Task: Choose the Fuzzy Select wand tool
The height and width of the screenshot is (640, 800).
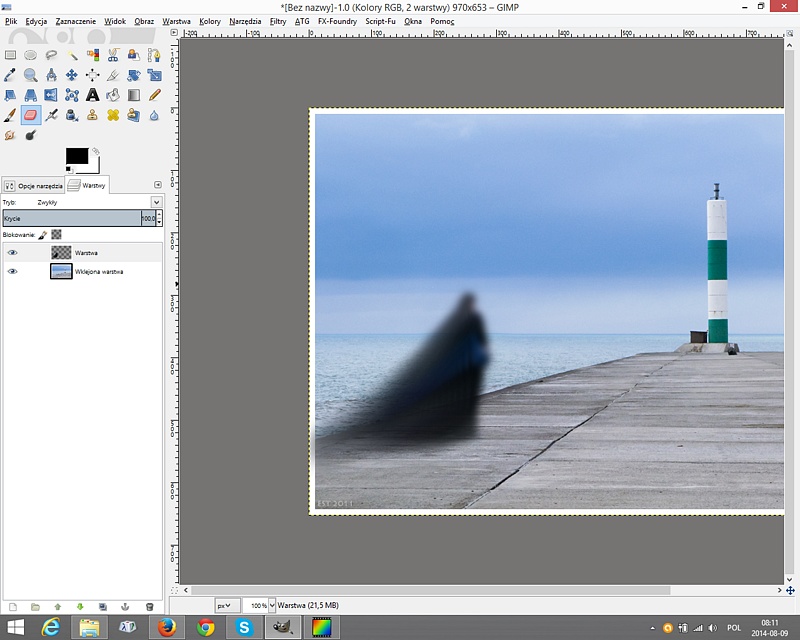Action: 72,55
